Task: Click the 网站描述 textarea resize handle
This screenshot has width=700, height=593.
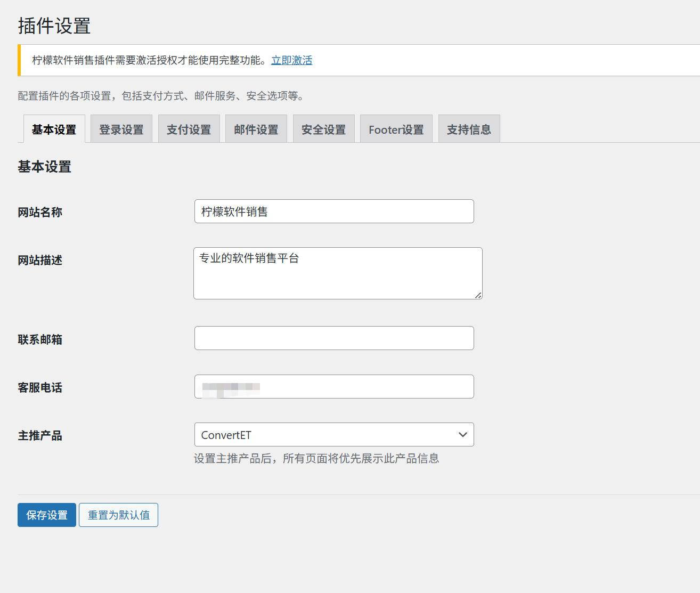Action: pos(478,295)
